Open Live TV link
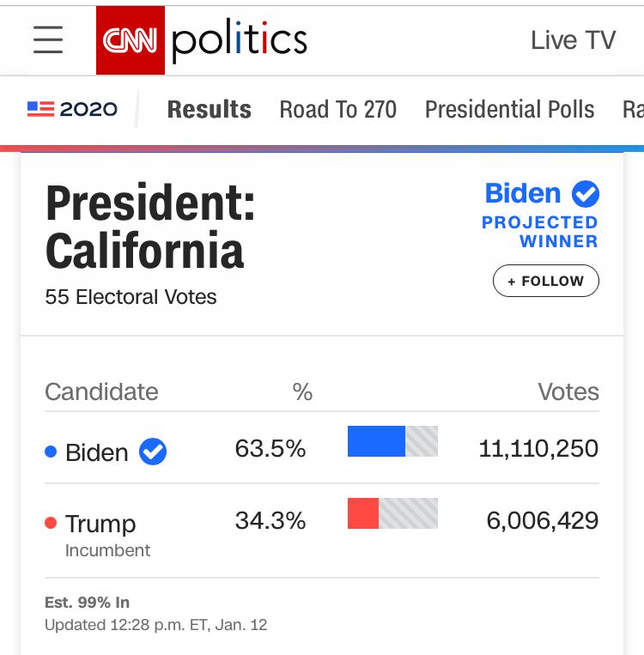This screenshot has width=644, height=655. [573, 40]
